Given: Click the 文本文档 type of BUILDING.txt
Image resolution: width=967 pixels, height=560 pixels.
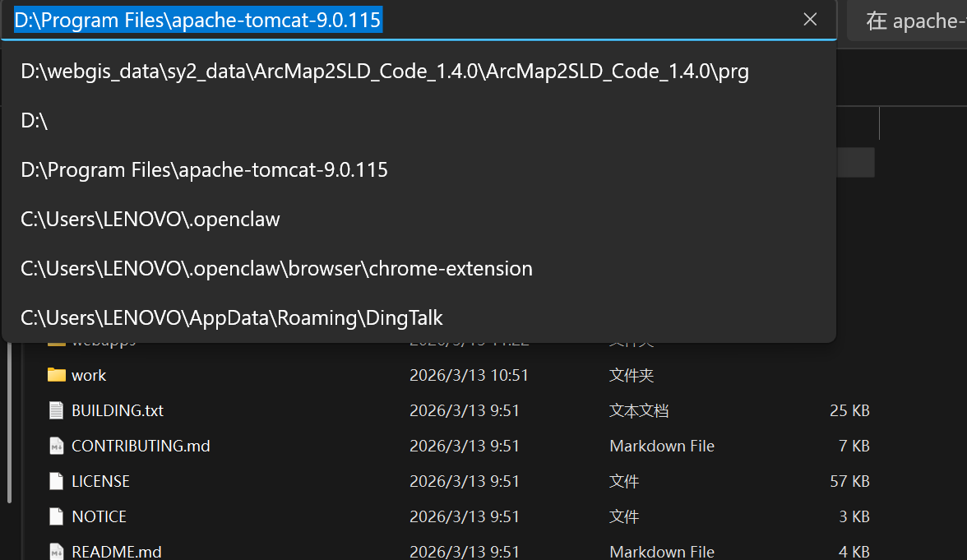Looking at the screenshot, I should pos(639,411).
